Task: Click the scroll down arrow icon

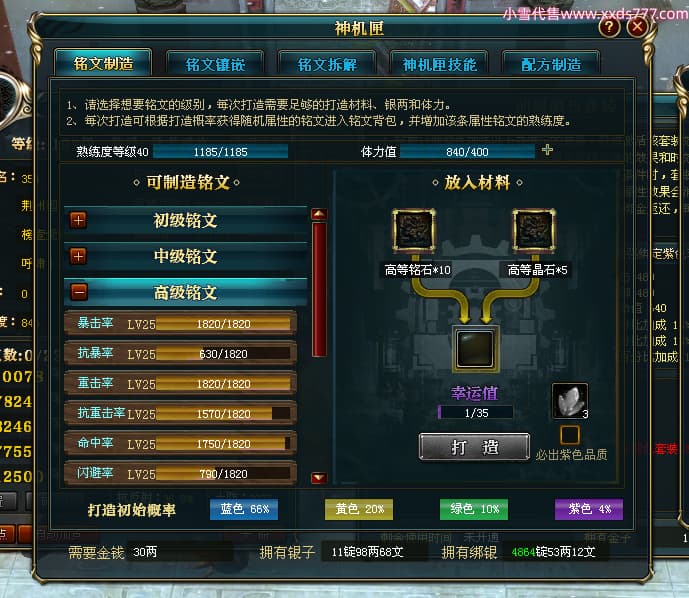Action: (319, 478)
